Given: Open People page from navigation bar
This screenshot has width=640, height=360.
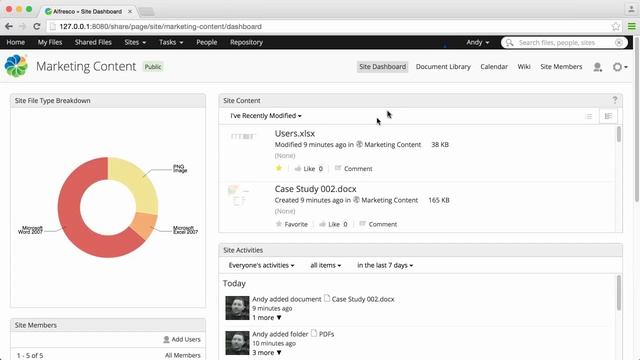Looking at the screenshot, I should (x=207, y=42).
